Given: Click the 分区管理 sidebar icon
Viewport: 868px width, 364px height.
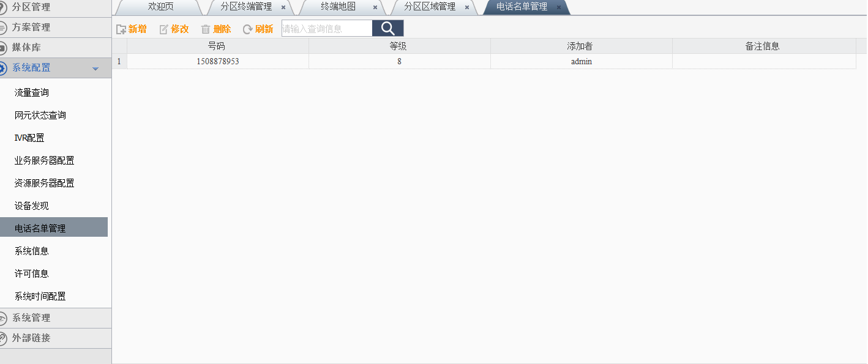Looking at the screenshot, I should pyautogui.click(x=3, y=7).
